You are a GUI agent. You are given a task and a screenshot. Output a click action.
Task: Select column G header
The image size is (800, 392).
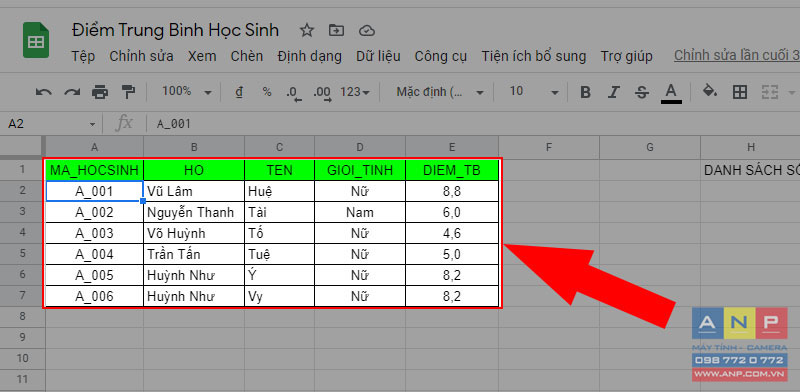pyautogui.click(x=650, y=148)
